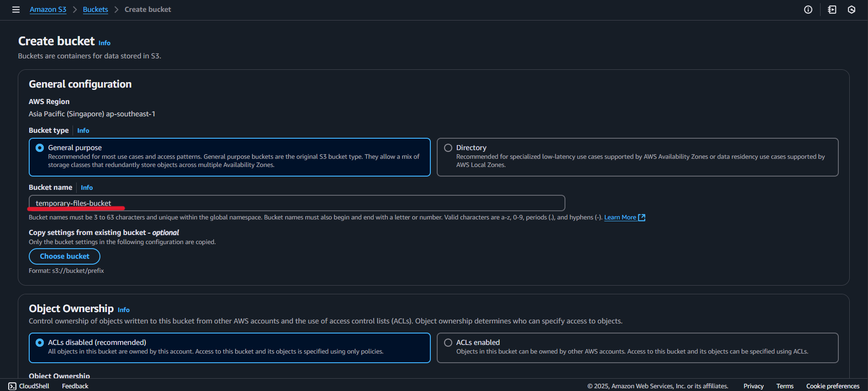Go to Buckets breadcrumb link
Viewport: 868px width, 391px height.
pos(95,10)
